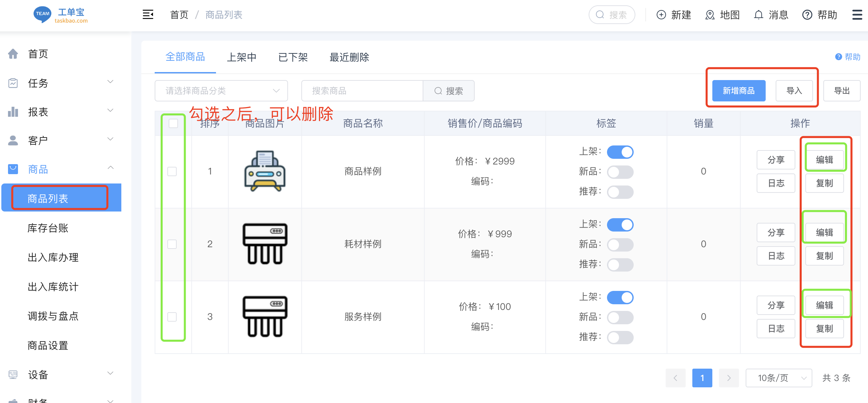Click the 新建 plus icon
Screen dimensions: 868x403
[661, 15]
